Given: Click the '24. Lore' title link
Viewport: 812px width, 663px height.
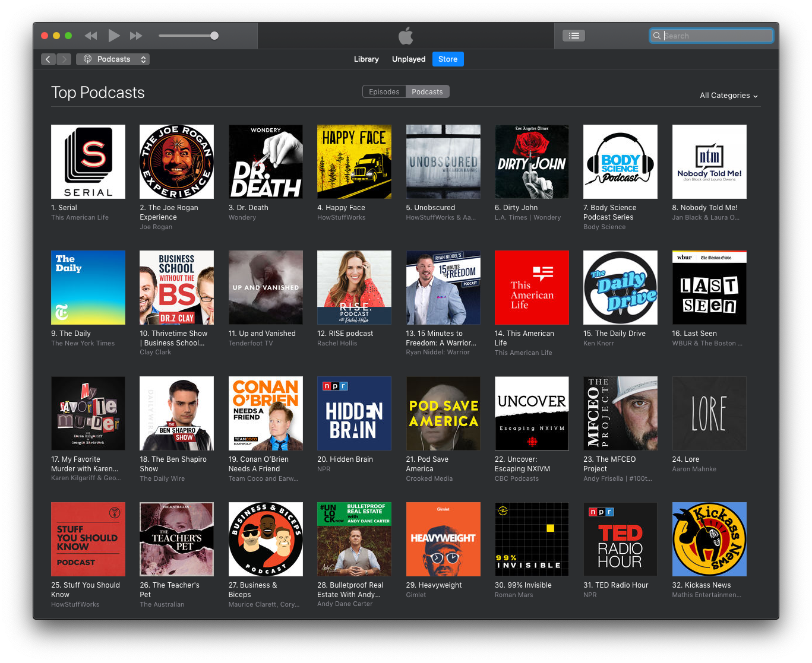Looking at the screenshot, I should [685, 459].
